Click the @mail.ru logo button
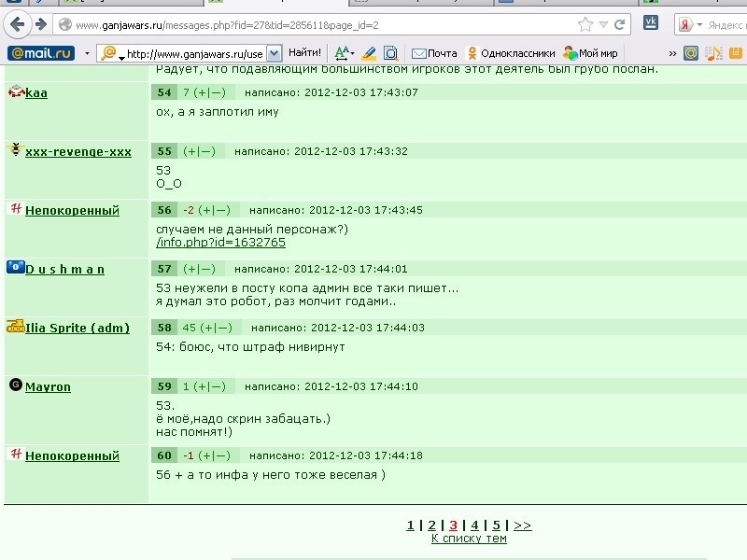747x560 pixels. coord(41,53)
